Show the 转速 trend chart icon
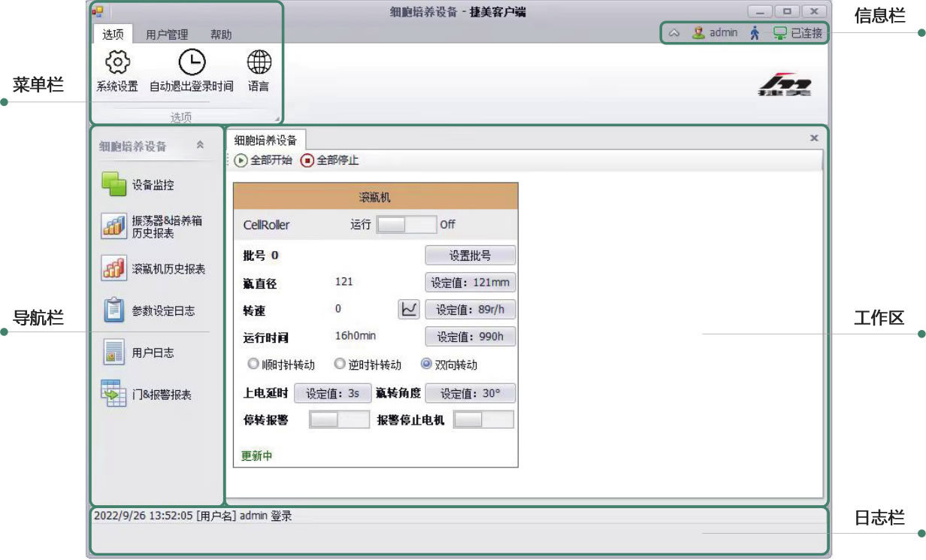 tap(408, 309)
